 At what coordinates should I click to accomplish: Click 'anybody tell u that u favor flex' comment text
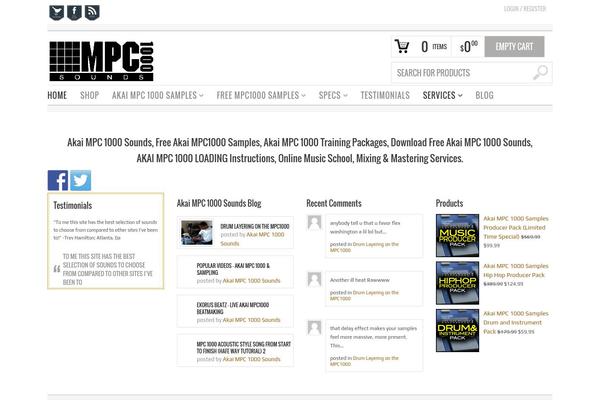(365, 227)
